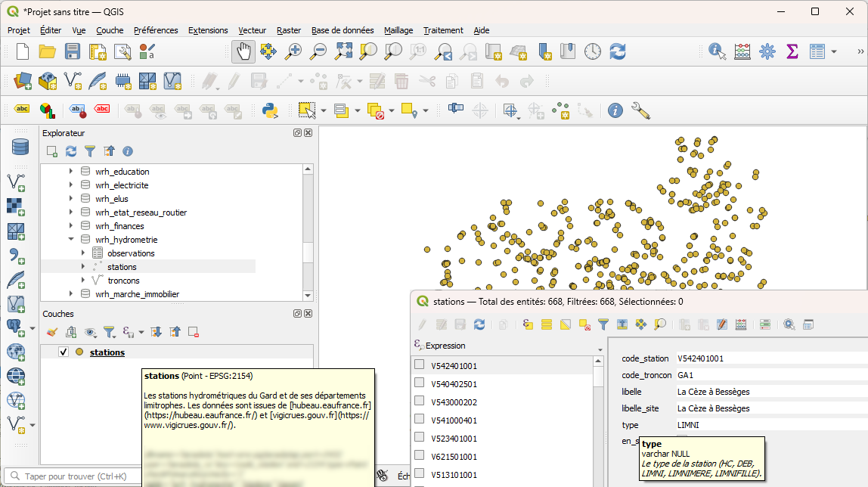This screenshot has width=868, height=487.
Task: Click zoom to selection in attribute table toolbar
Action: 660,324
